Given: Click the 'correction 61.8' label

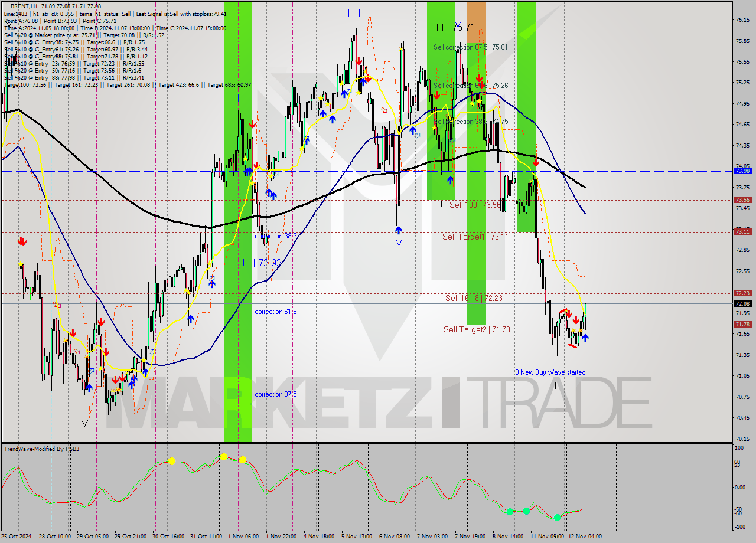Looking at the screenshot, I should point(276,312).
